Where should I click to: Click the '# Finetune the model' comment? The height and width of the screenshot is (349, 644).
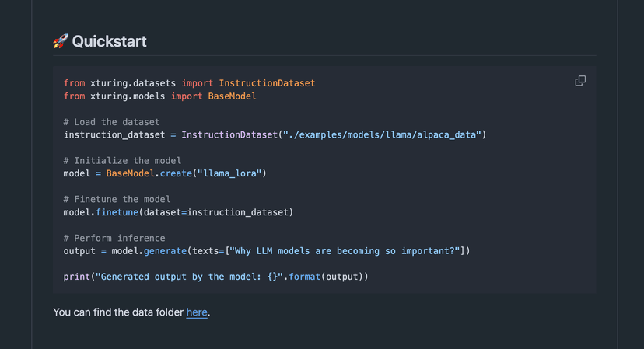pos(117,200)
